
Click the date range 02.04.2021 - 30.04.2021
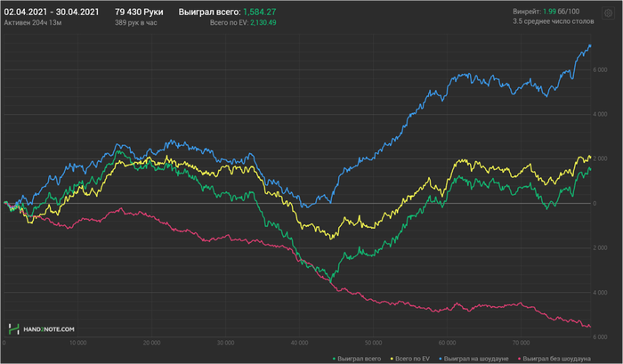pos(52,12)
